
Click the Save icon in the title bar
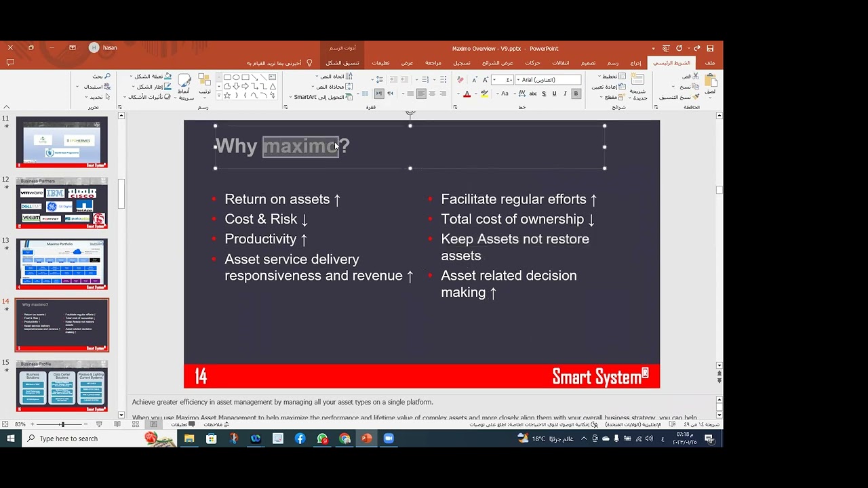[710, 48]
